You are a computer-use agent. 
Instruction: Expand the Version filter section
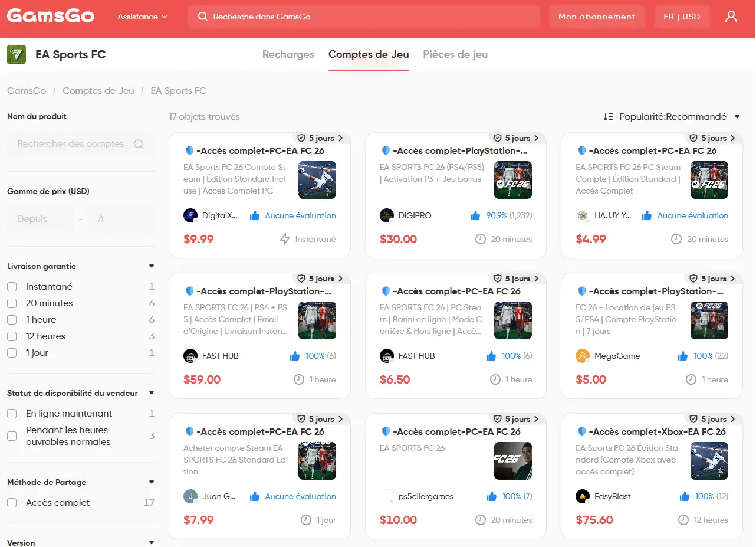(x=152, y=542)
